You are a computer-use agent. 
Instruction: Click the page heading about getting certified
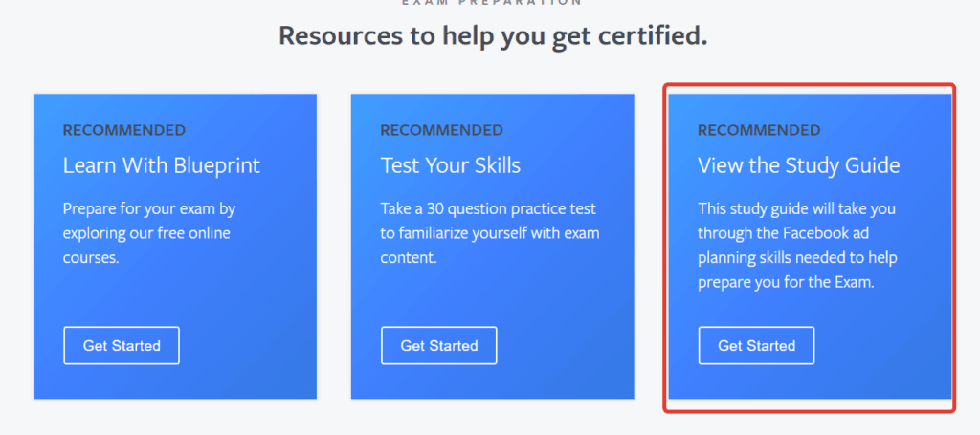tap(493, 37)
